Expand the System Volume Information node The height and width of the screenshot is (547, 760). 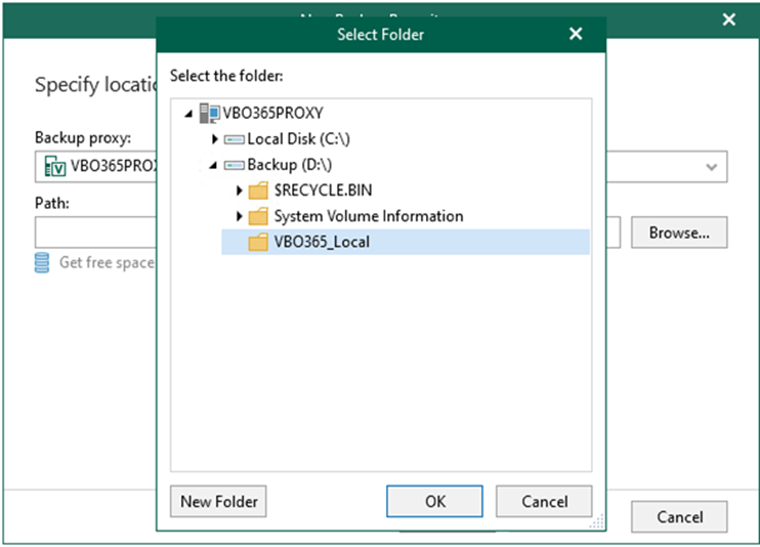tap(239, 216)
